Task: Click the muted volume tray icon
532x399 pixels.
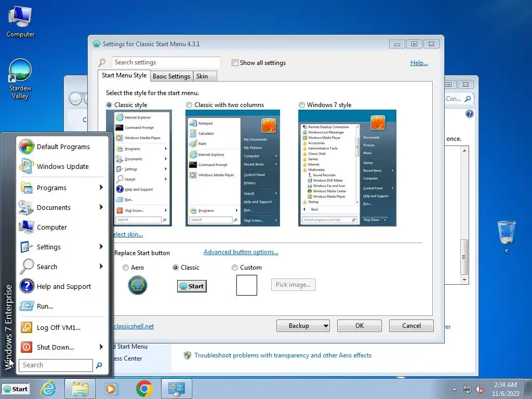Action: point(480,390)
